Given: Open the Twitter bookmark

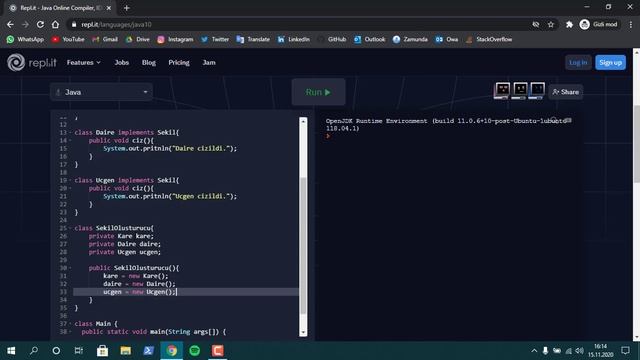Looking at the screenshot, I should tap(215, 39).
